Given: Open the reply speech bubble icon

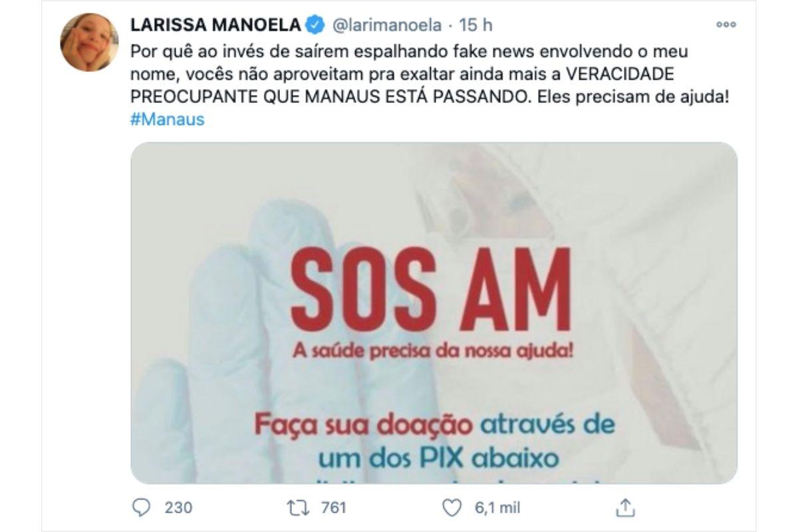Looking at the screenshot, I should (x=142, y=508).
